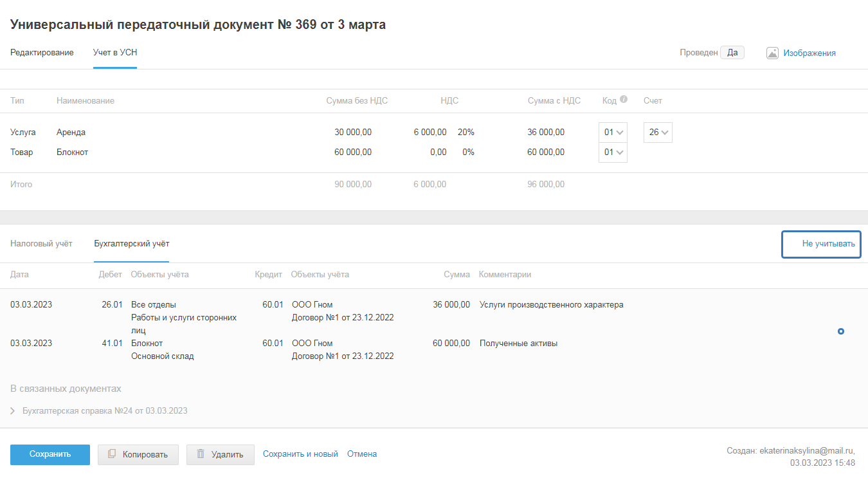Click the Отмена link
This screenshot has width=868, height=478.
coord(362,454)
